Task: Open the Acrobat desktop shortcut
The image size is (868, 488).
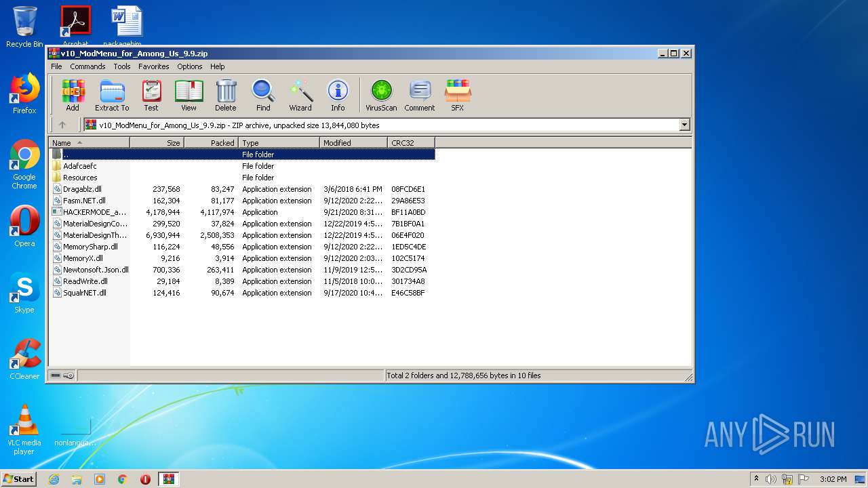Action: [75, 26]
